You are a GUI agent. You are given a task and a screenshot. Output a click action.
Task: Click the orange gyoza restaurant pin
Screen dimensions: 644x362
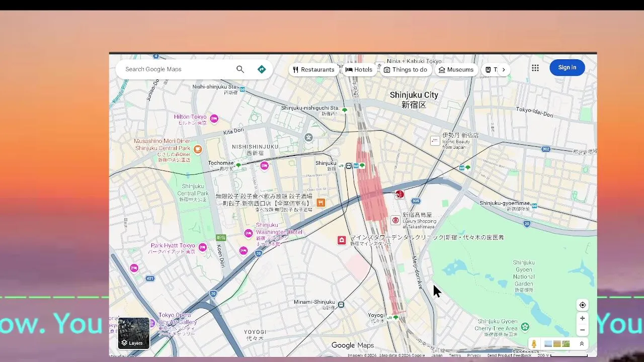[320, 203]
